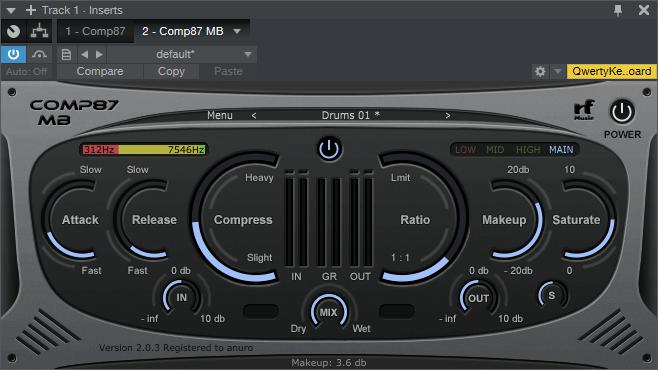Click the rf Music logo
This screenshot has width=658, height=370.
tap(584, 110)
